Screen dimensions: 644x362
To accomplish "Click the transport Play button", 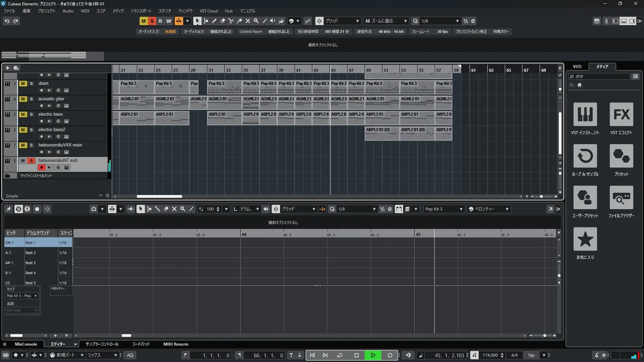I will [373, 355].
